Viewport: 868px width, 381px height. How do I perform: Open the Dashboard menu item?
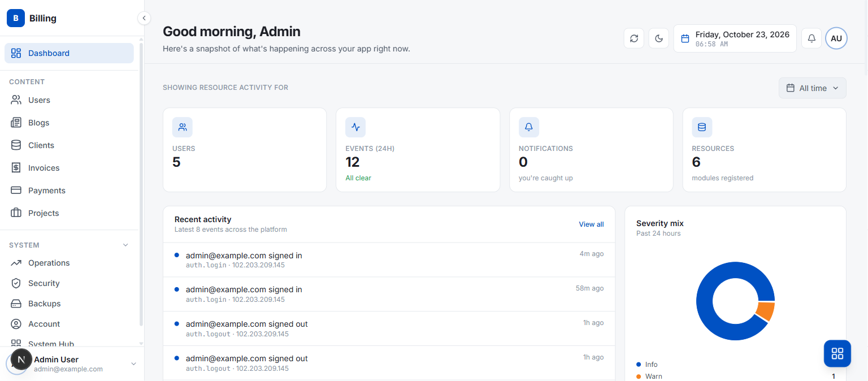pyautogui.click(x=69, y=53)
